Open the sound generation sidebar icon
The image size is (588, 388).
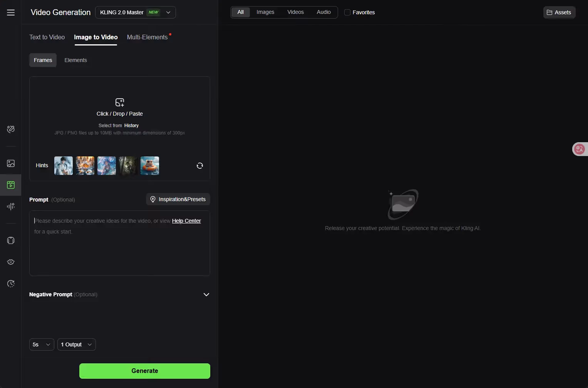click(x=11, y=207)
